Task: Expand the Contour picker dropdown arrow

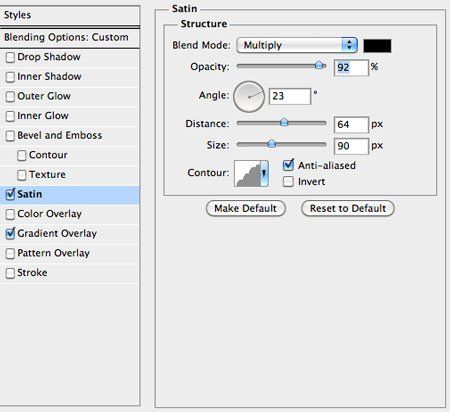Action: pos(264,173)
